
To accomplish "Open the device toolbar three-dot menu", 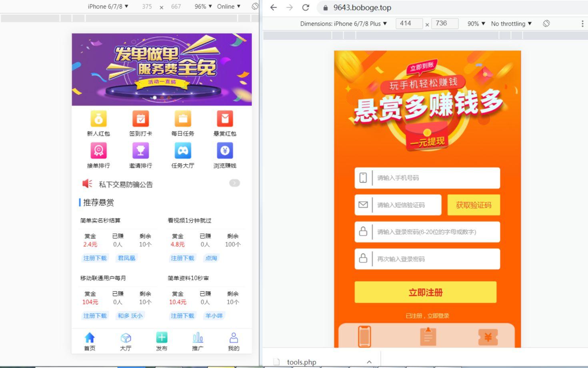I will pos(582,24).
